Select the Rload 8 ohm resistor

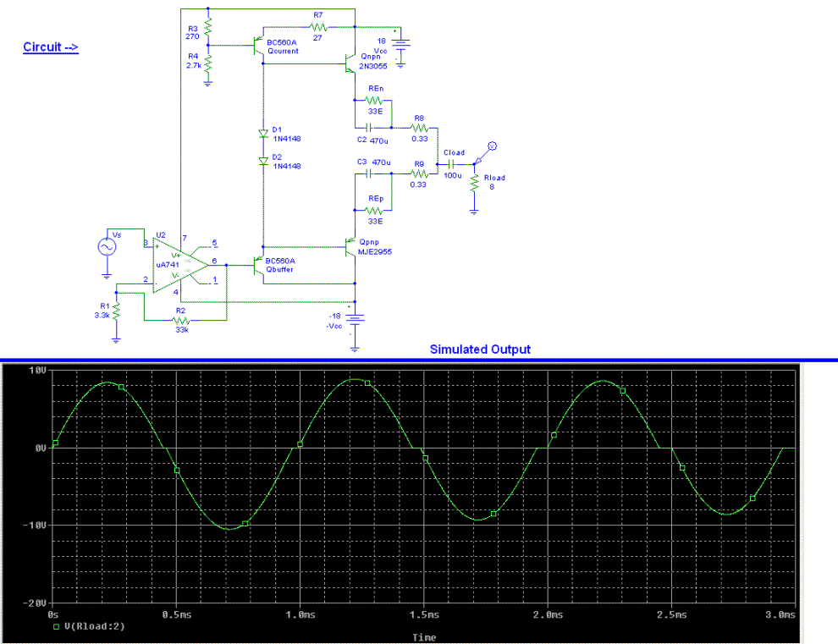pyautogui.click(x=474, y=183)
